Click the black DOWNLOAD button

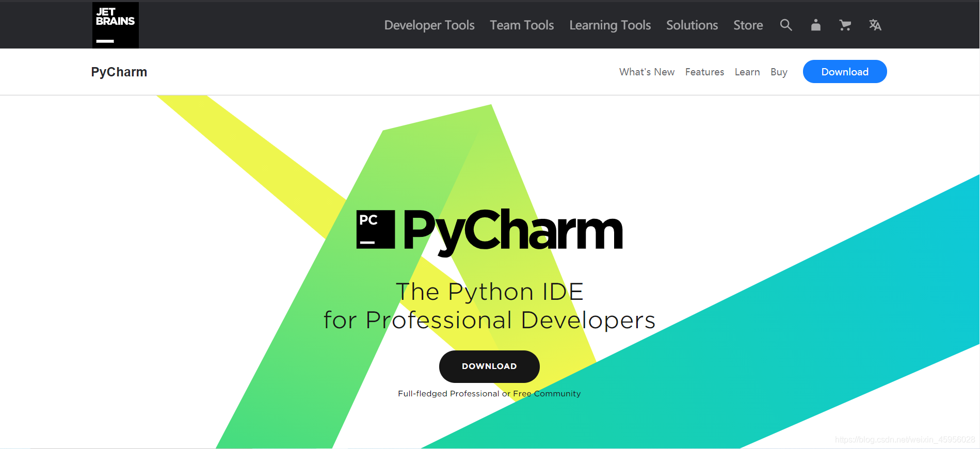[489, 366]
